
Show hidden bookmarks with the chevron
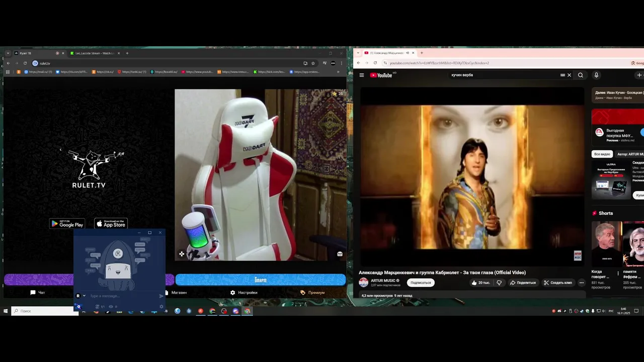coord(338,72)
